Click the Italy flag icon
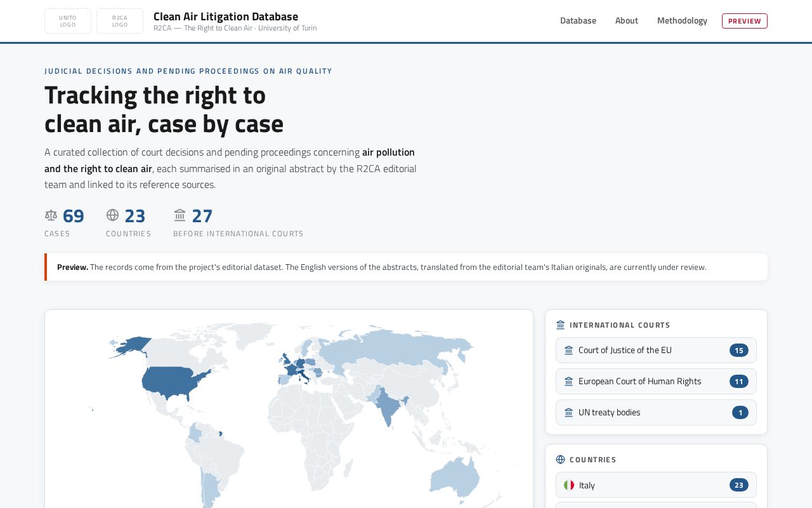The width and height of the screenshot is (812, 508). (x=569, y=485)
